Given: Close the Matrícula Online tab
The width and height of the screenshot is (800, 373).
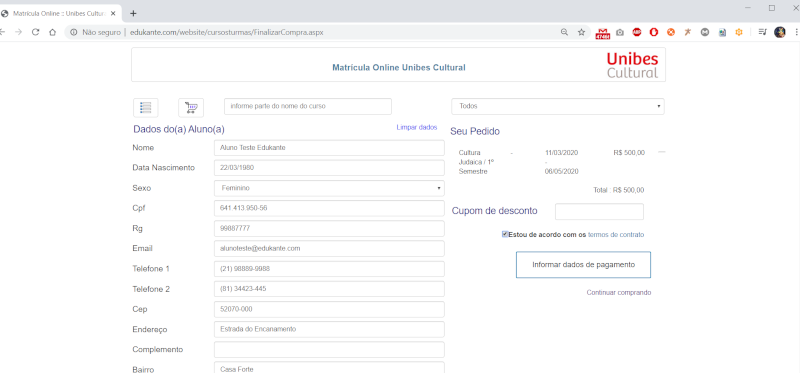Looking at the screenshot, I should pyautogui.click(x=113, y=13).
